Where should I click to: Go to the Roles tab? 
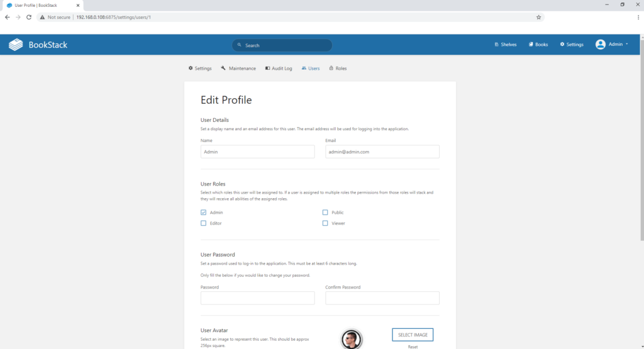click(x=338, y=68)
